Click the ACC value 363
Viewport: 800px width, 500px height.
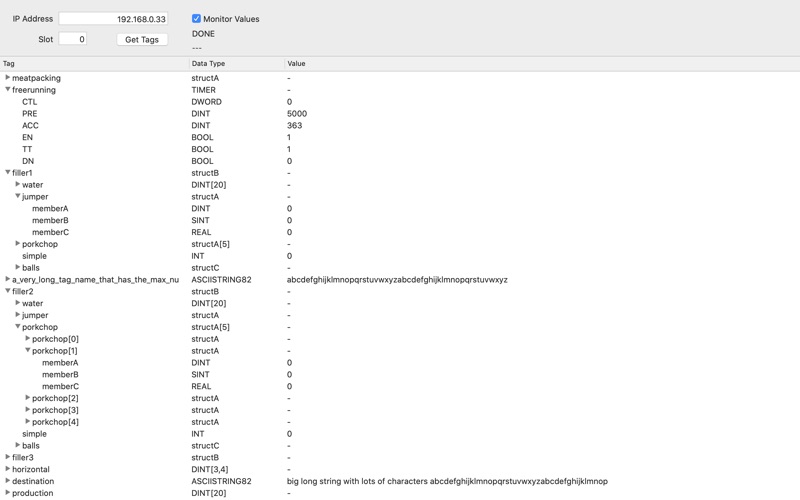(x=294, y=125)
